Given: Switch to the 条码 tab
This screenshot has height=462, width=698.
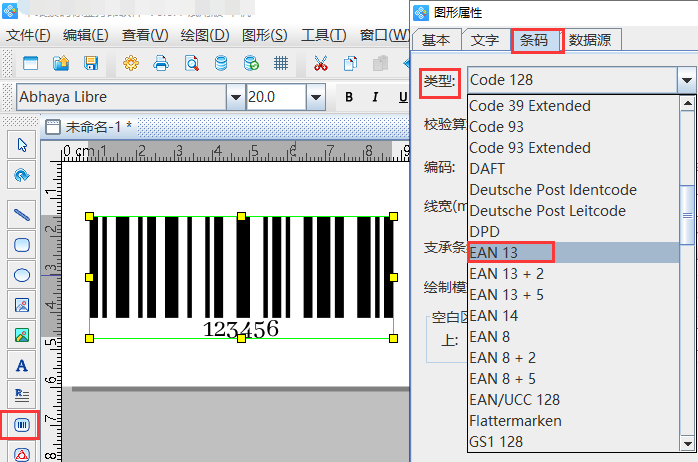Looking at the screenshot, I should [x=534, y=40].
